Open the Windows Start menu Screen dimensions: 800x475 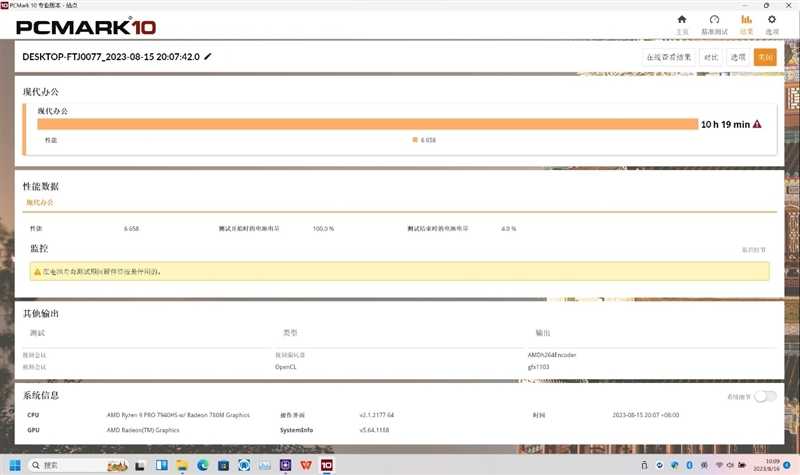(x=13, y=466)
